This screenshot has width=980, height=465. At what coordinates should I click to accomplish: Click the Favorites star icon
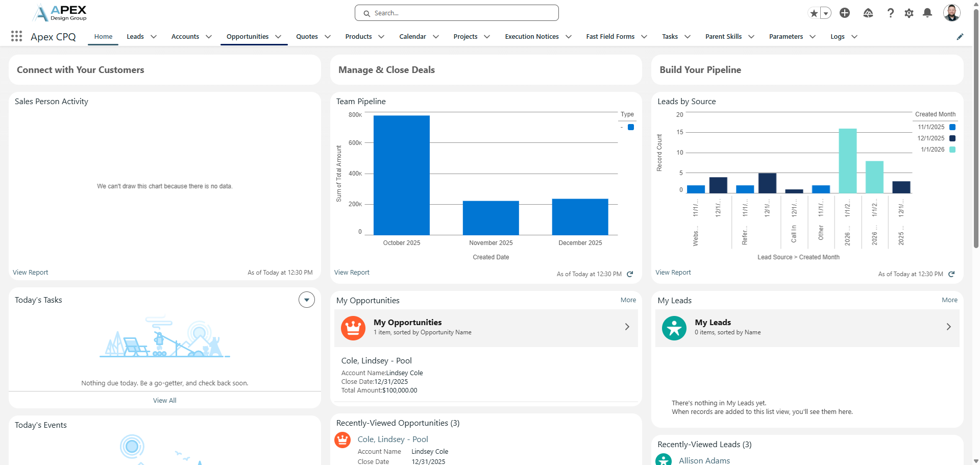click(x=814, y=13)
